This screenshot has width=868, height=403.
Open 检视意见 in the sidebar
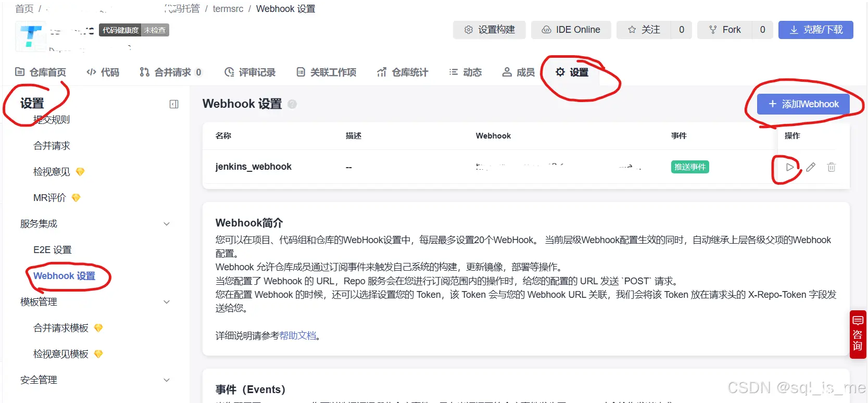(52, 171)
